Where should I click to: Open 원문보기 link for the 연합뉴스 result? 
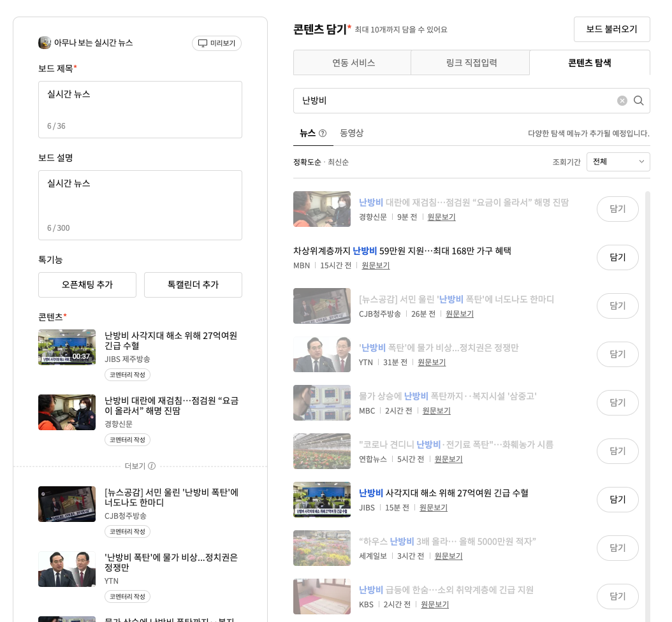tap(448, 459)
